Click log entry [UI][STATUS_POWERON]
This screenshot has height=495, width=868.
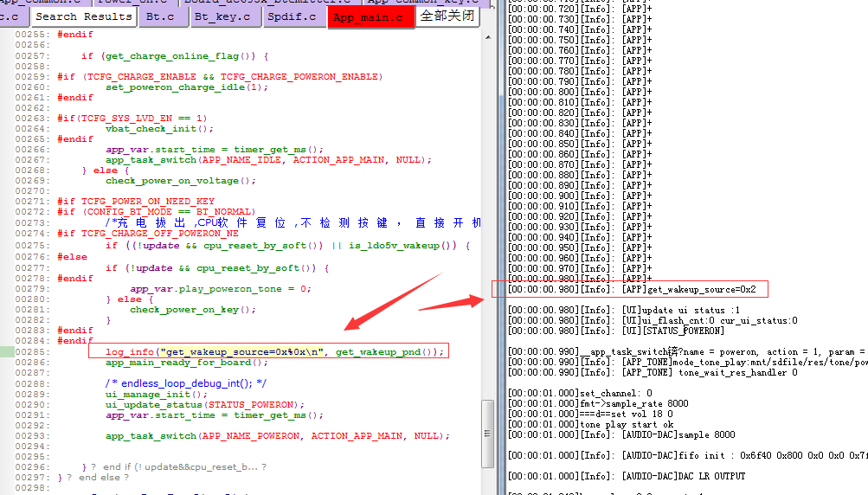(x=615, y=331)
